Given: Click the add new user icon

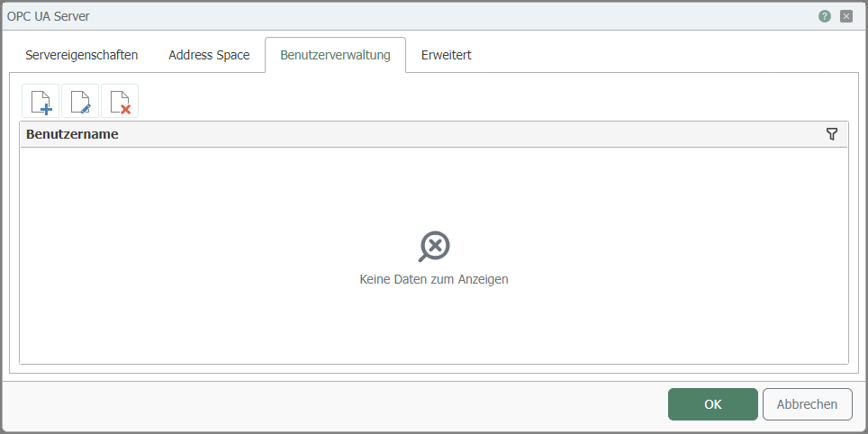Looking at the screenshot, I should coord(41,102).
